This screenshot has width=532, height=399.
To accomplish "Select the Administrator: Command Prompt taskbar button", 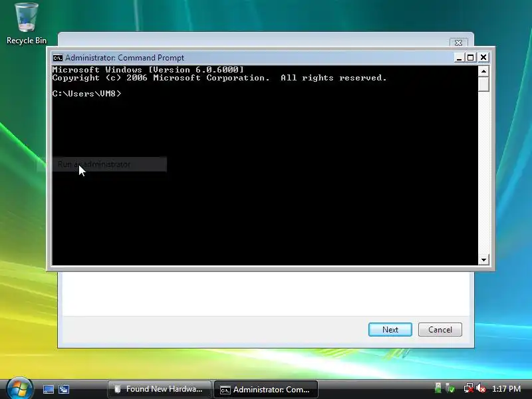I will tap(265, 389).
